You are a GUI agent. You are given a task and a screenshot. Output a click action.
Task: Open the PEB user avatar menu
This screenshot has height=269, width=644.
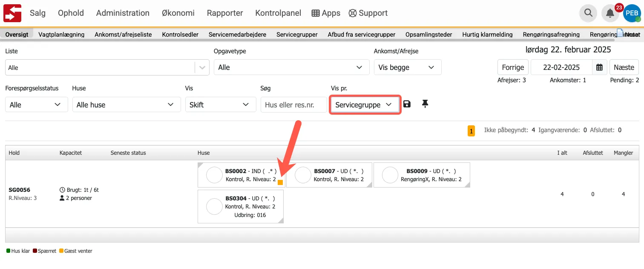click(632, 13)
